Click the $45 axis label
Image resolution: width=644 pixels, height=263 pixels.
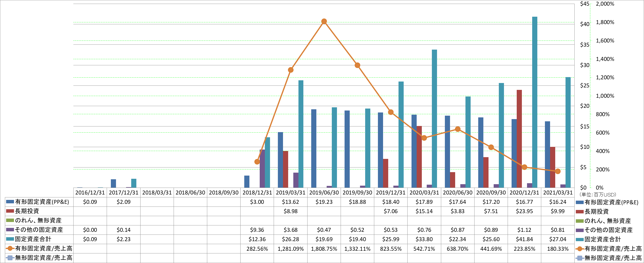tap(584, 4)
